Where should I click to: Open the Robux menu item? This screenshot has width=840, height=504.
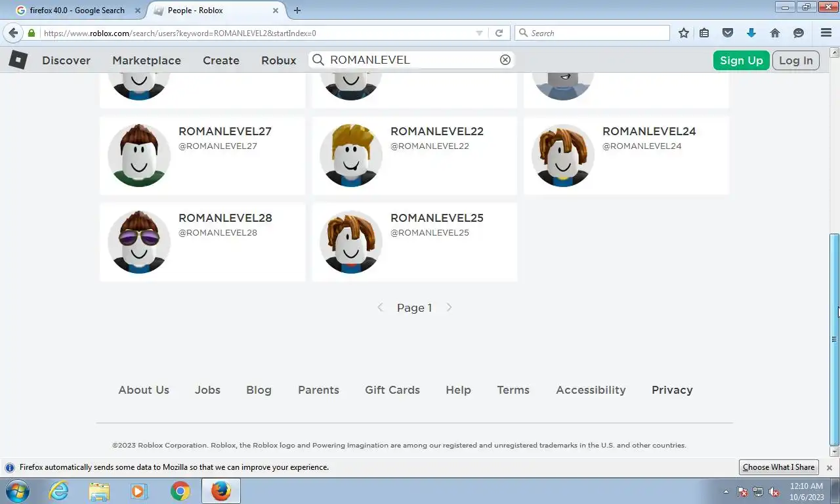[x=279, y=60]
